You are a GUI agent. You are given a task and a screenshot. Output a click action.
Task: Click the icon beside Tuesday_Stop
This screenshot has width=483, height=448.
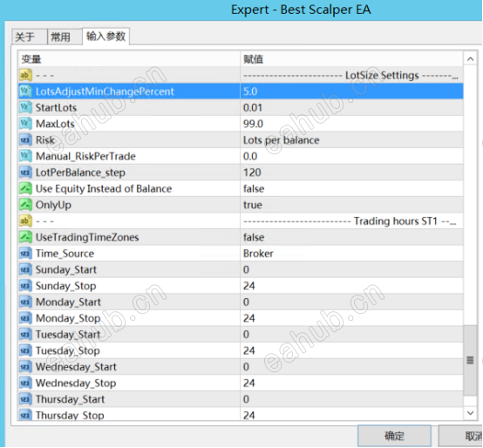(25, 350)
